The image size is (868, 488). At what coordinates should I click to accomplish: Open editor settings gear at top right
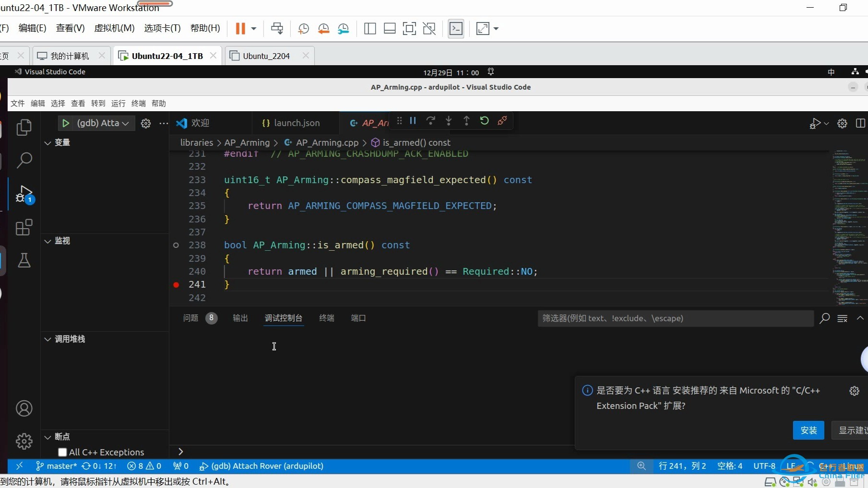pos(842,124)
